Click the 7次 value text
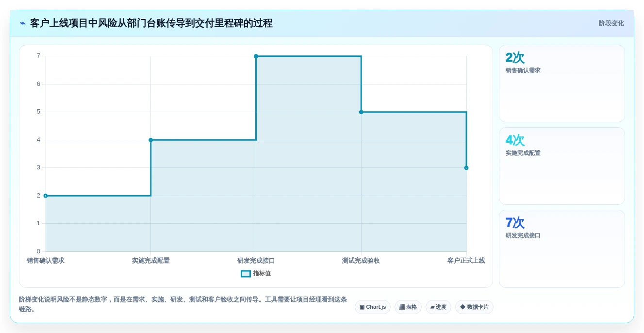 pyautogui.click(x=515, y=223)
